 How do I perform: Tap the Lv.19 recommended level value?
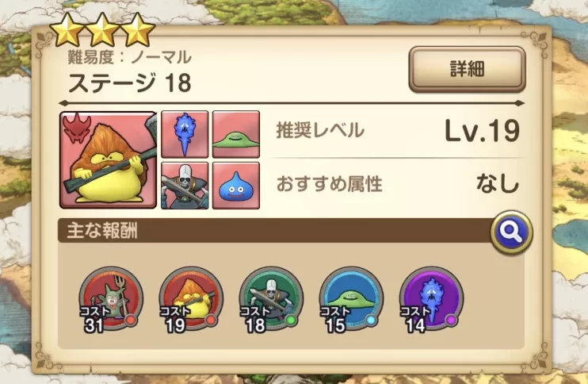pos(483,131)
